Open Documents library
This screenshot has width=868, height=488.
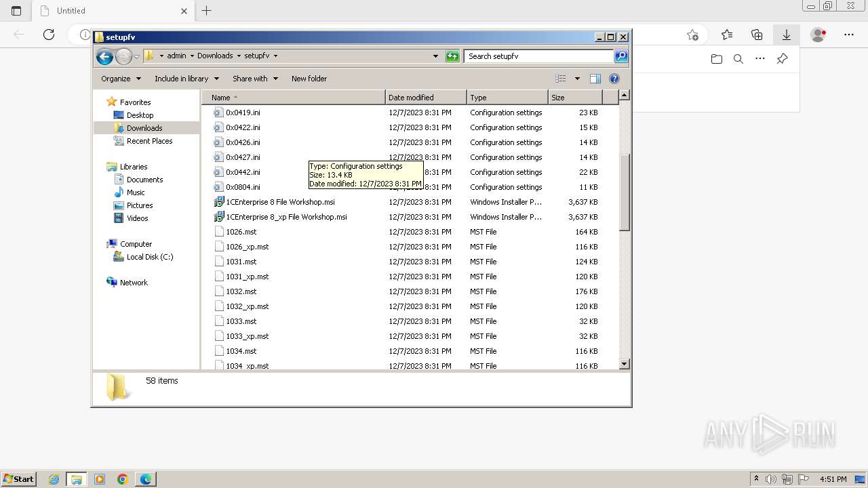click(144, 180)
